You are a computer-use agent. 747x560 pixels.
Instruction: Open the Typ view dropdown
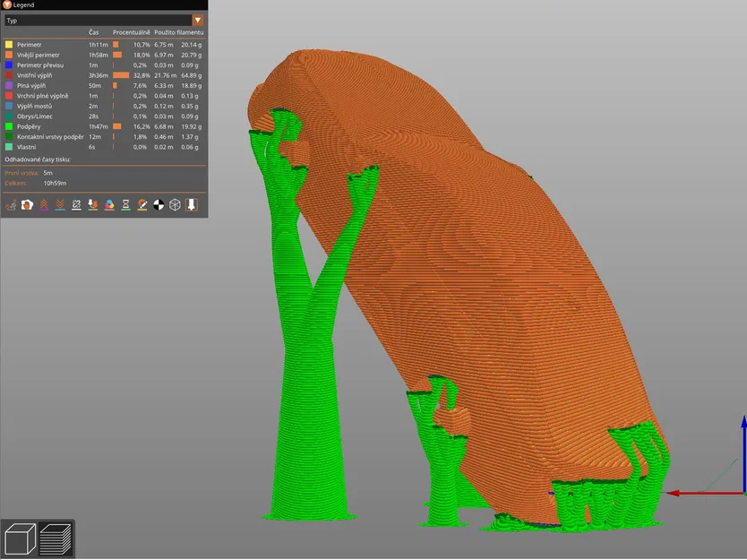[99, 20]
